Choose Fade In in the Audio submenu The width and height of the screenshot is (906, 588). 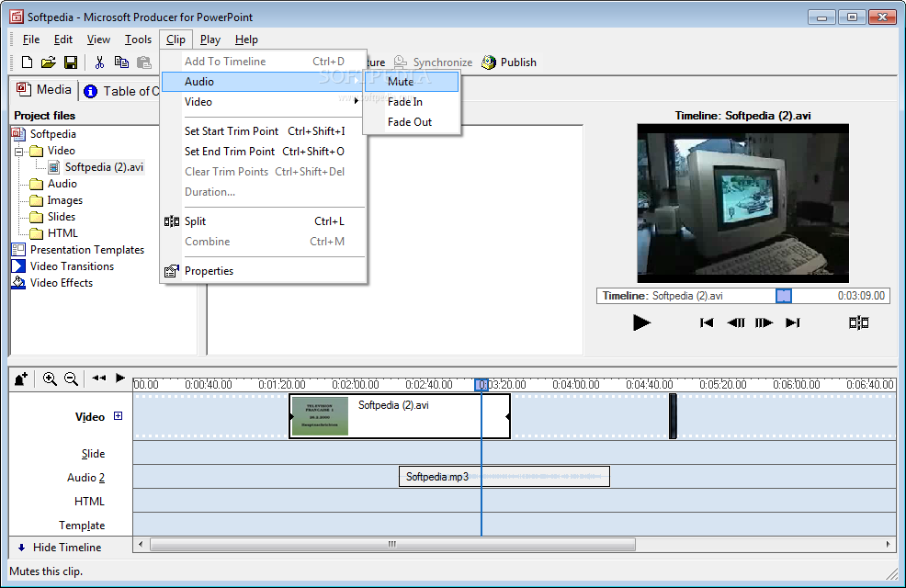click(x=412, y=102)
